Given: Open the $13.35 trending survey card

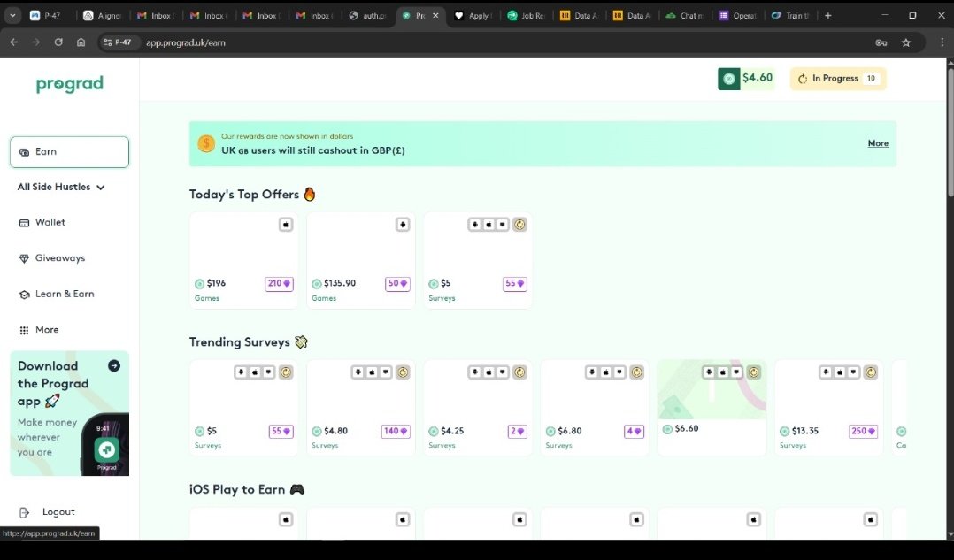Looking at the screenshot, I should tap(828, 407).
